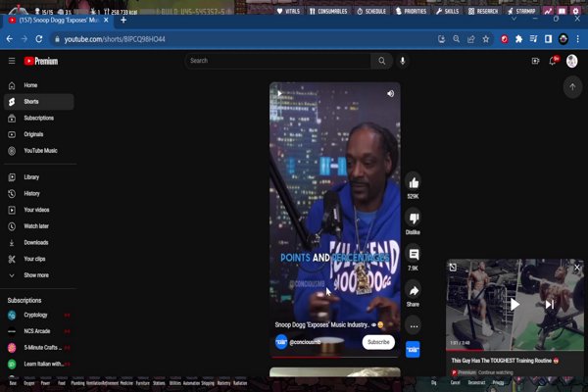Open Schedule in the game window
The image size is (588, 392).
point(371,11)
